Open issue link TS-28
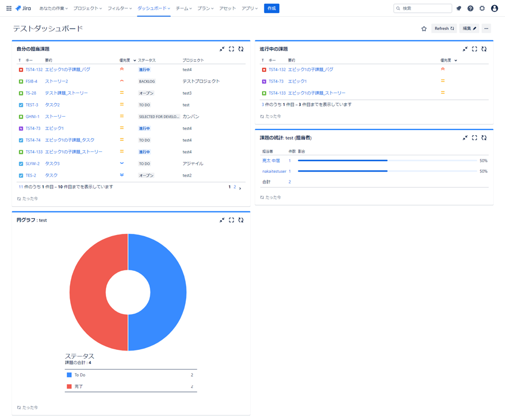 click(31, 93)
